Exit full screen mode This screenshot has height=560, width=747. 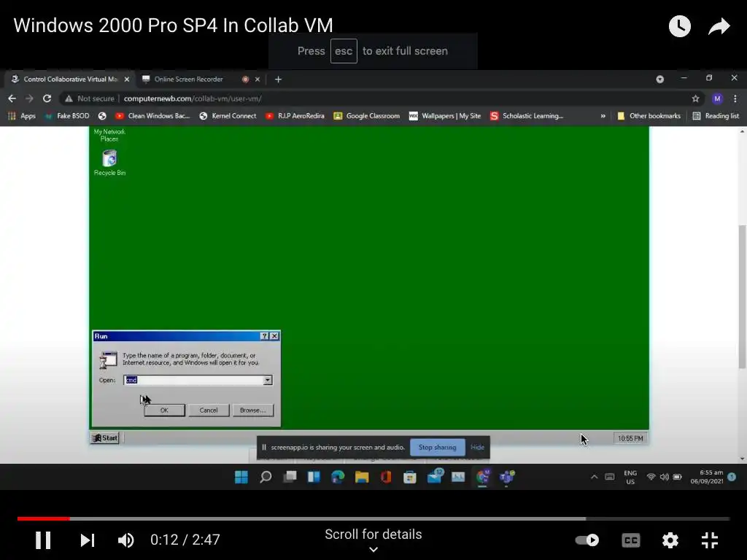pyautogui.click(x=709, y=540)
